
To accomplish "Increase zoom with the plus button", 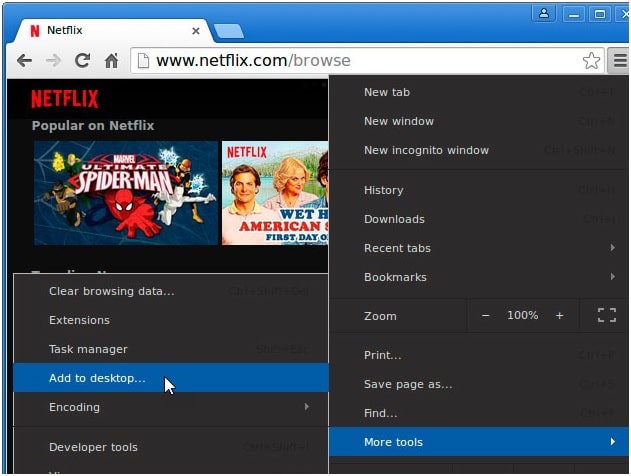I will [x=559, y=316].
